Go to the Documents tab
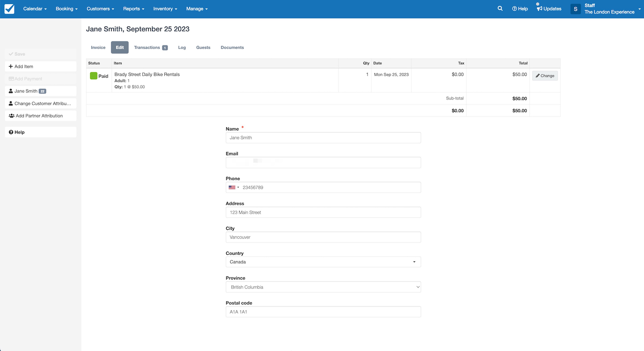644x351 pixels. 232,47
